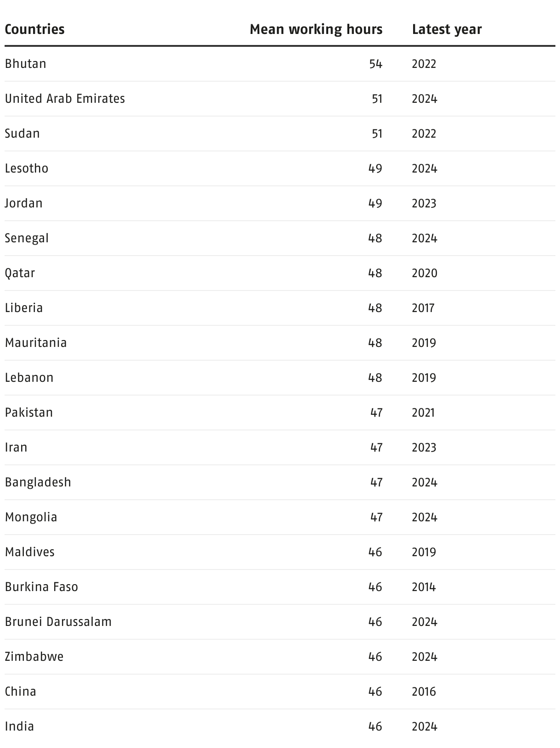Select United Arab Emirates row
560x748 pixels.
coord(280,99)
